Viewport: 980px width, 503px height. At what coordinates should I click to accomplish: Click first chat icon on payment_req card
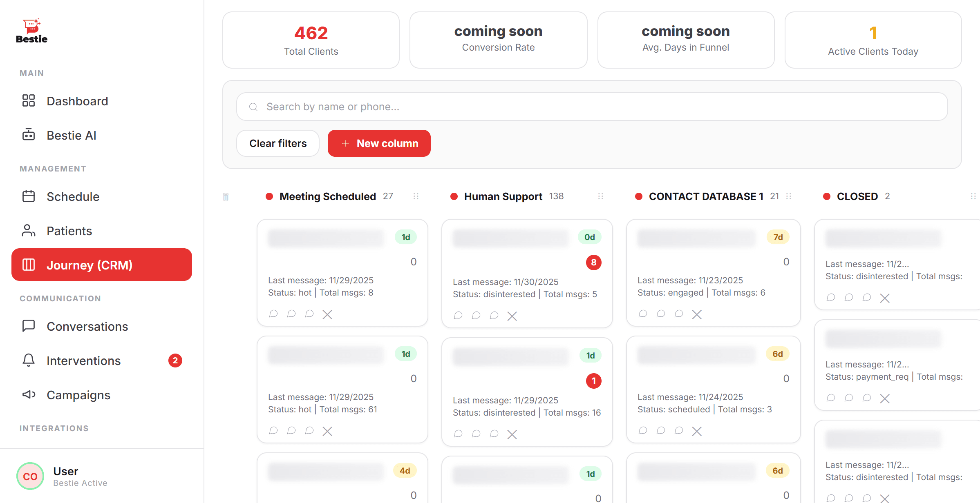(x=831, y=398)
